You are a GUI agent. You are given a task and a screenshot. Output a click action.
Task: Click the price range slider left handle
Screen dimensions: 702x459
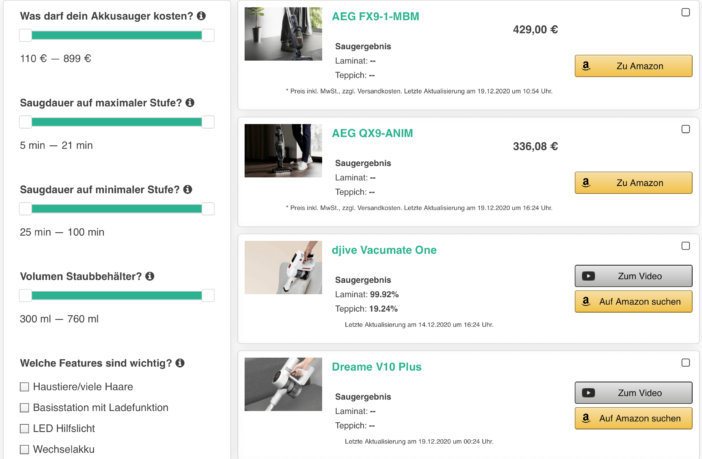(26, 35)
